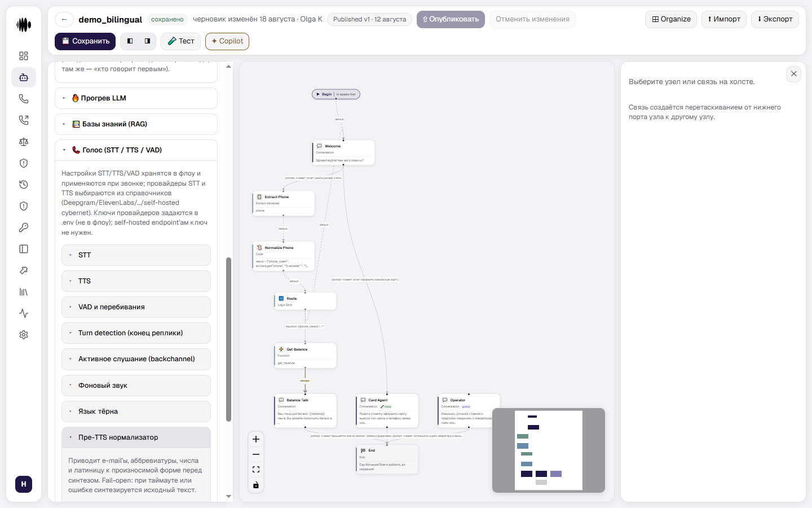Image resolution: width=812 pixels, height=508 pixels.
Task: Expand the TTS subsection
Action: click(x=136, y=281)
